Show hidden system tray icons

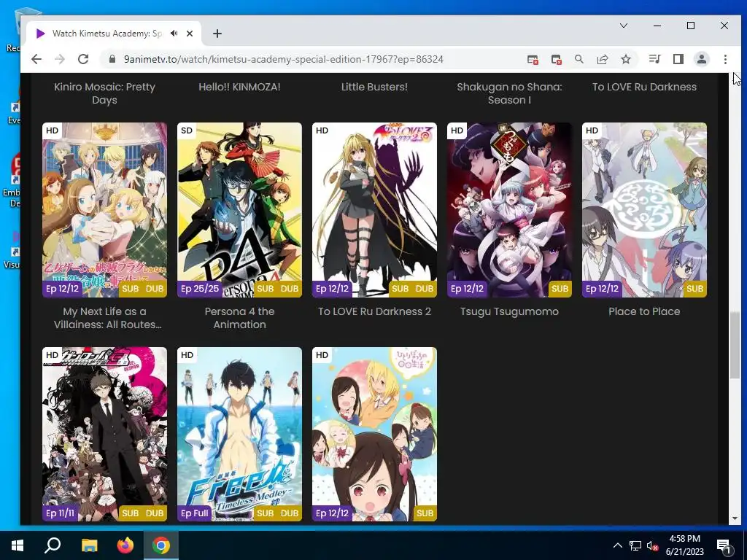pyautogui.click(x=617, y=545)
